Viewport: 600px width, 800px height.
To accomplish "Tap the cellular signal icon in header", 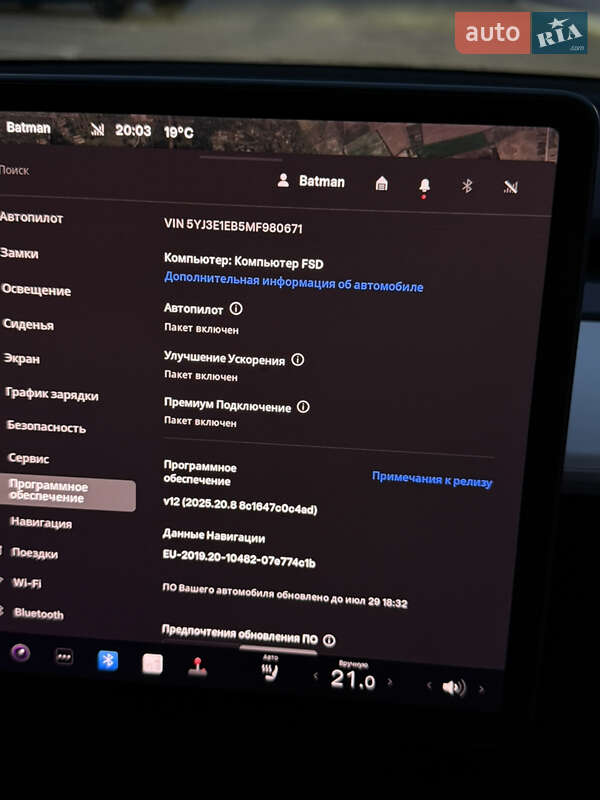I will (x=511, y=187).
